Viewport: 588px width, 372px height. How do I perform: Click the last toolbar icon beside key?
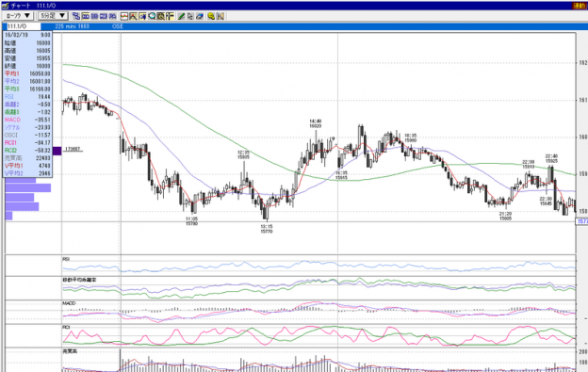coord(220,16)
